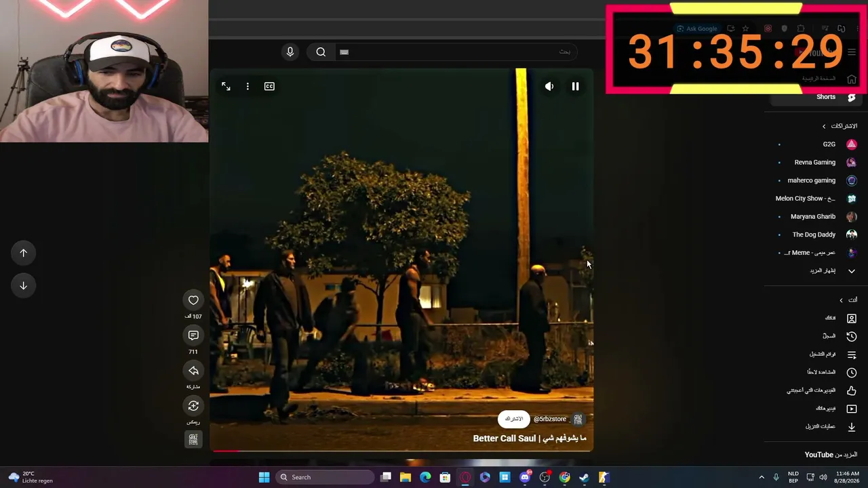Expand the You section header chevron
This screenshot has width=868, height=488.
pyautogui.click(x=842, y=300)
